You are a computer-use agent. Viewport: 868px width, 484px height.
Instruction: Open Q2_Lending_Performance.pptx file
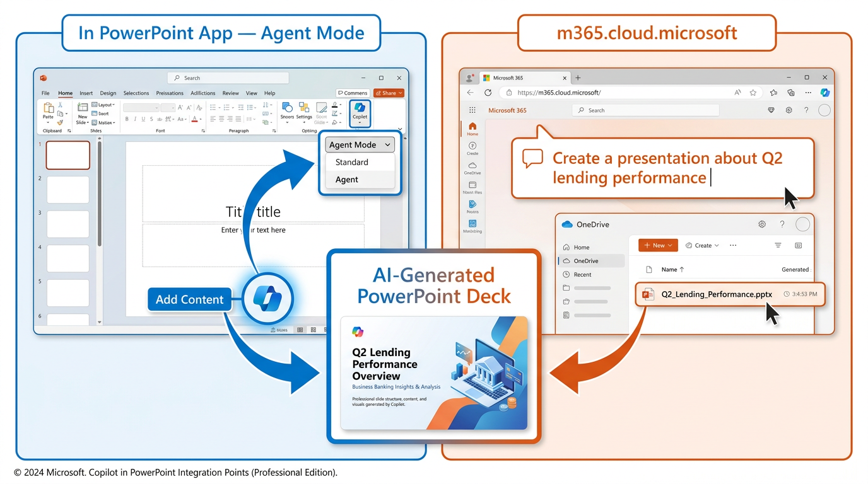730,294
